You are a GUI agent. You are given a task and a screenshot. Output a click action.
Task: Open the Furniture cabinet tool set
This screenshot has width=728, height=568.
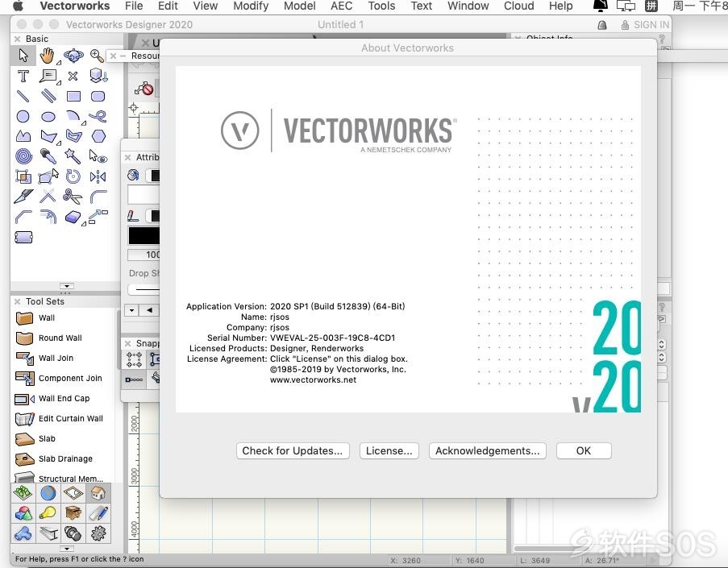[x=73, y=513]
